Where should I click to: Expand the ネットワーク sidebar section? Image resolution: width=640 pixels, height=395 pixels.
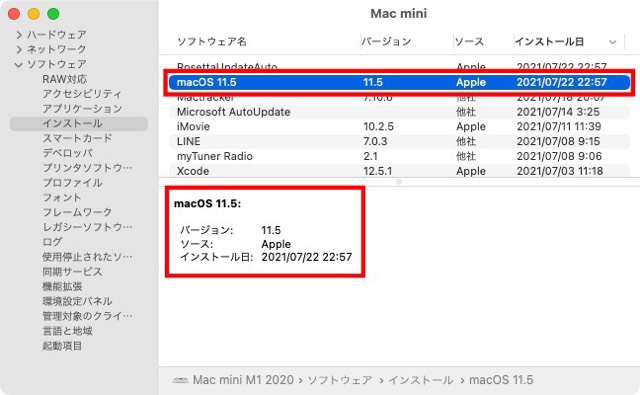[x=19, y=50]
